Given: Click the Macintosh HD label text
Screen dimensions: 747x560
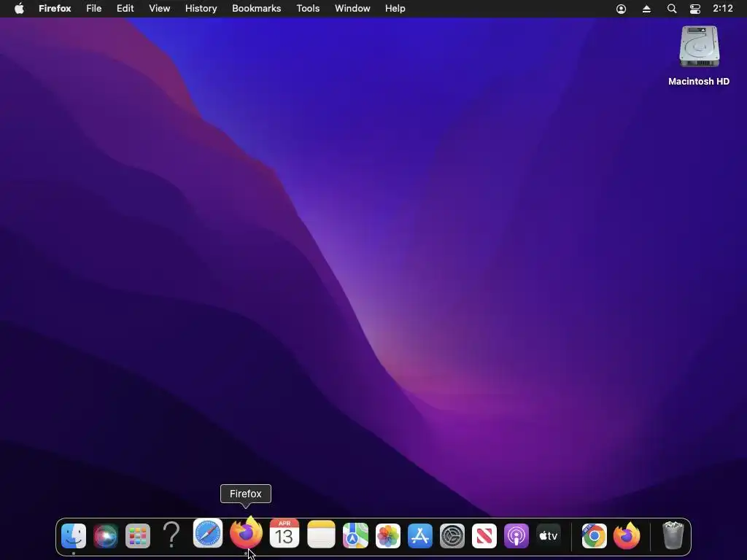Looking at the screenshot, I should (699, 82).
